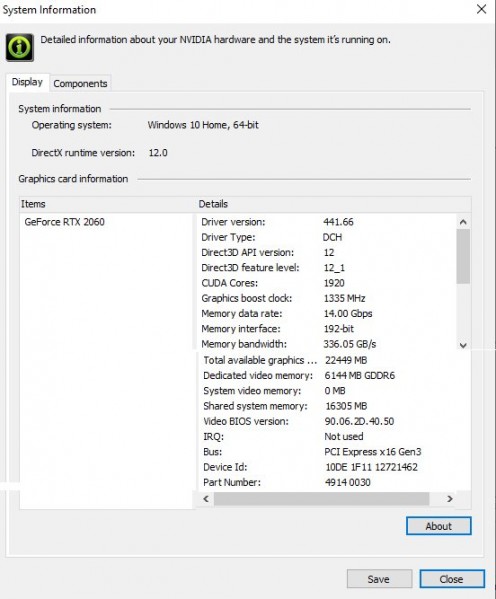Image resolution: width=496 pixels, height=599 pixels.
Task: Click Total available graphics 22449 MB
Action: (x=346, y=360)
